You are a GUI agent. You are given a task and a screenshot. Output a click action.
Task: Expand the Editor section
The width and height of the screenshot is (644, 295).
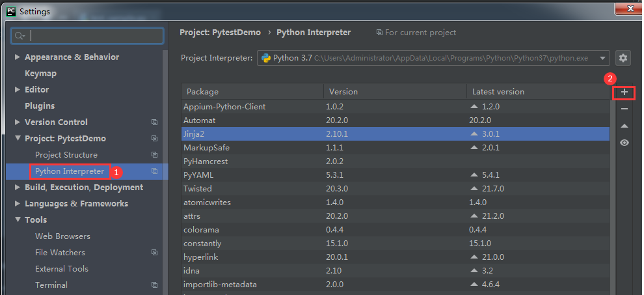pos(18,89)
